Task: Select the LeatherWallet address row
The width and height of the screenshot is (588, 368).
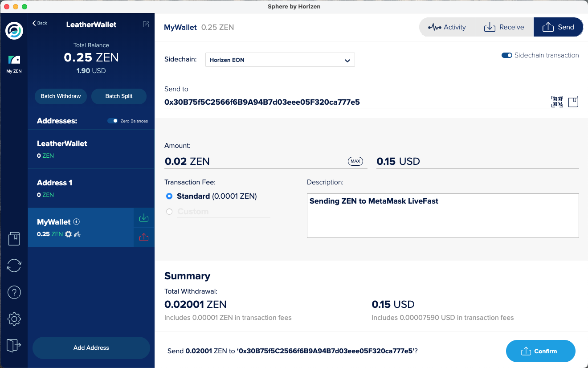Action: pos(91,149)
